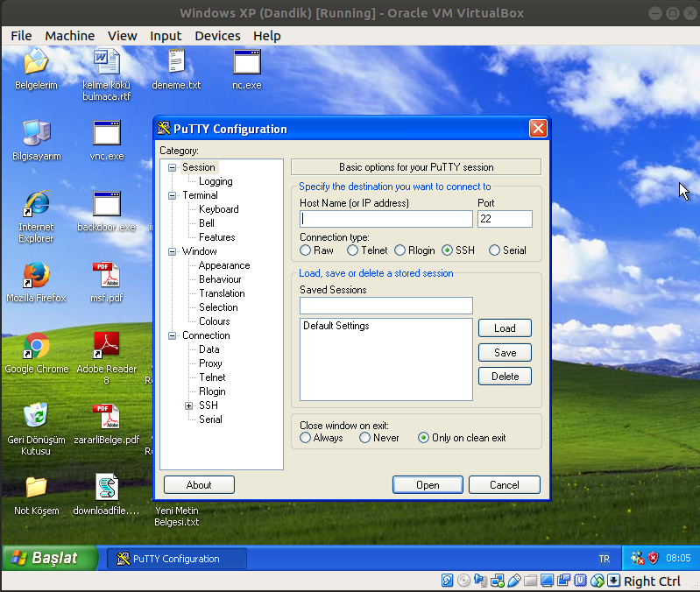Open VirtualBox Input menu
Image resolution: width=700 pixels, height=592 pixels.
click(166, 36)
